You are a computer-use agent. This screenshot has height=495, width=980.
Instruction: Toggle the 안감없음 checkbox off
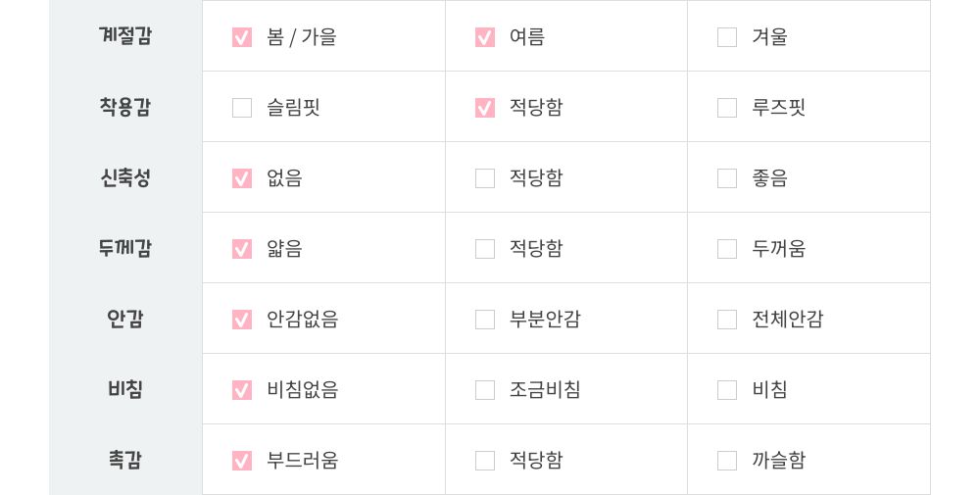pyautogui.click(x=242, y=320)
